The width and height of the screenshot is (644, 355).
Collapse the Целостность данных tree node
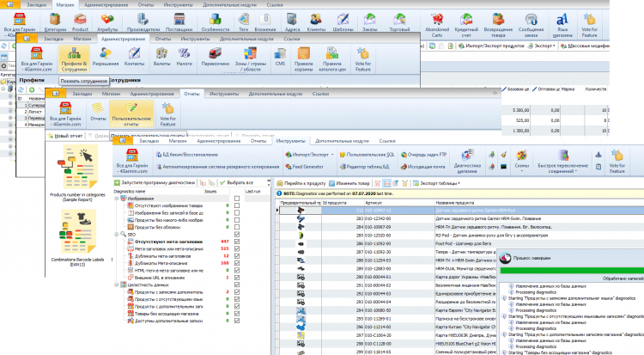point(116,285)
